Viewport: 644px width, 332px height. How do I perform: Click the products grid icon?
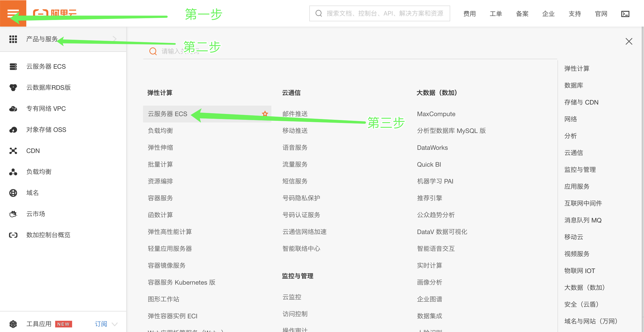click(x=13, y=39)
